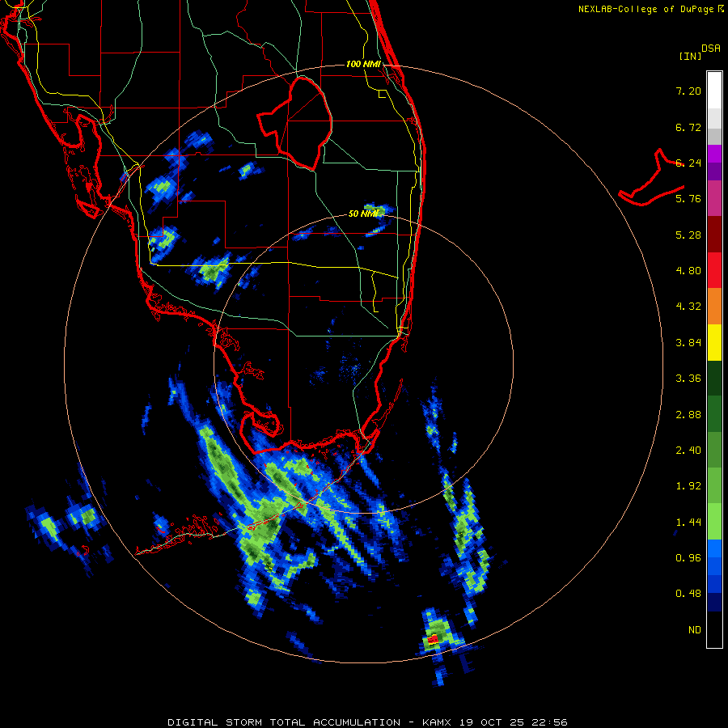Click the 50 NMI range ring label

point(363,214)
